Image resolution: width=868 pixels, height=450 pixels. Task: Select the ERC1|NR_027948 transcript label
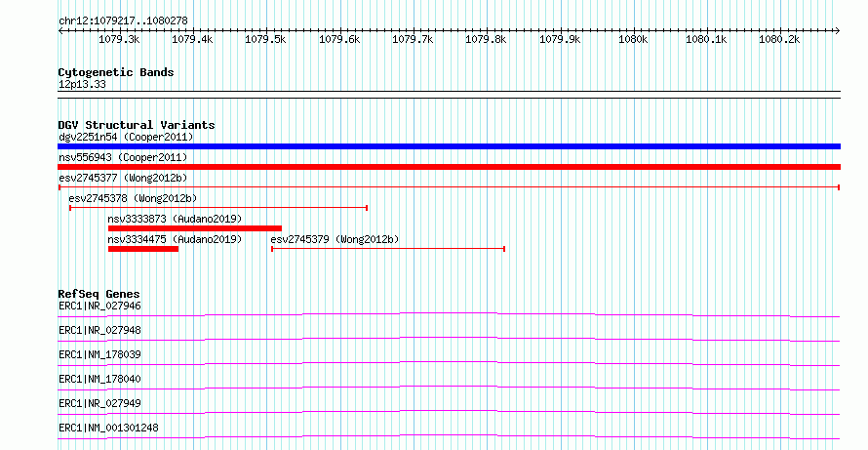pos(99,330)
